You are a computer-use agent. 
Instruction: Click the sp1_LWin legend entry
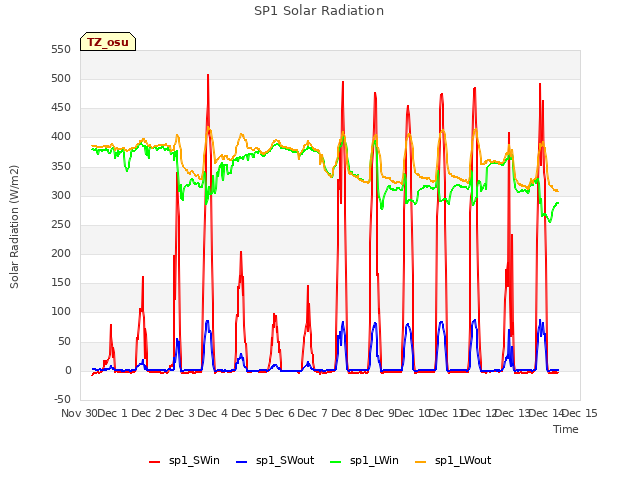364,460
